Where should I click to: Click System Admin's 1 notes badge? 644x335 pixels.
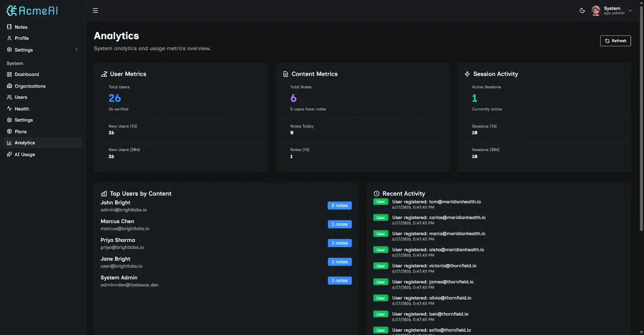click(x=340, y=281)
